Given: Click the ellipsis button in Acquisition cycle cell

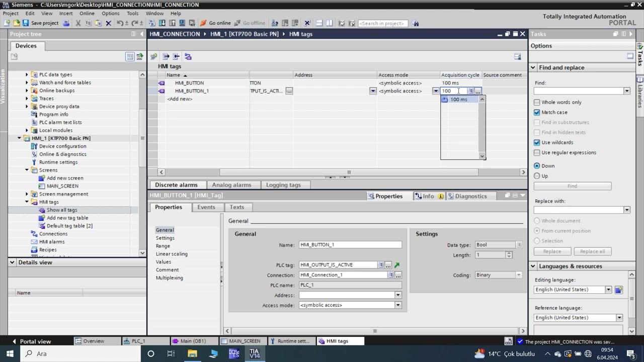Looking at the screenshot, I should coord(478,91).
